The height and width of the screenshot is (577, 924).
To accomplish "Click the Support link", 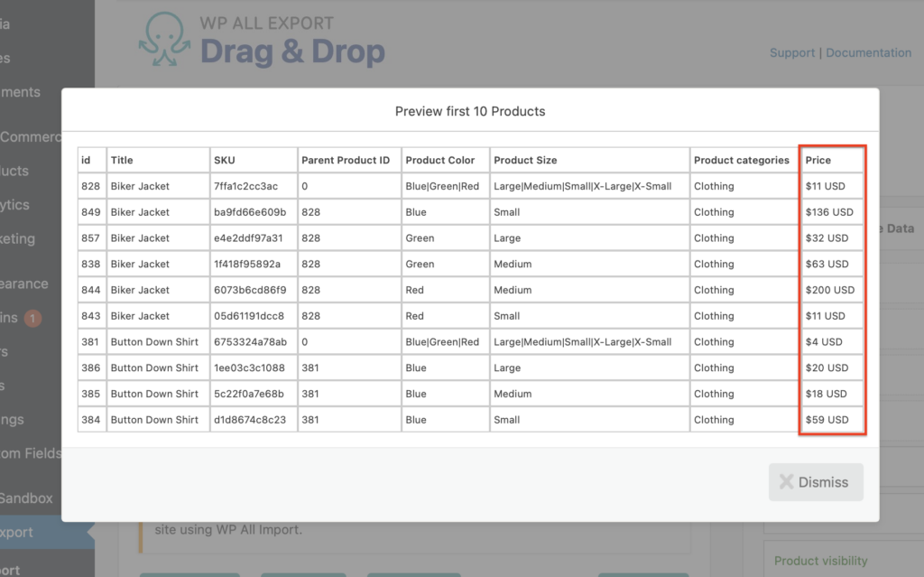I will (792, 52).
